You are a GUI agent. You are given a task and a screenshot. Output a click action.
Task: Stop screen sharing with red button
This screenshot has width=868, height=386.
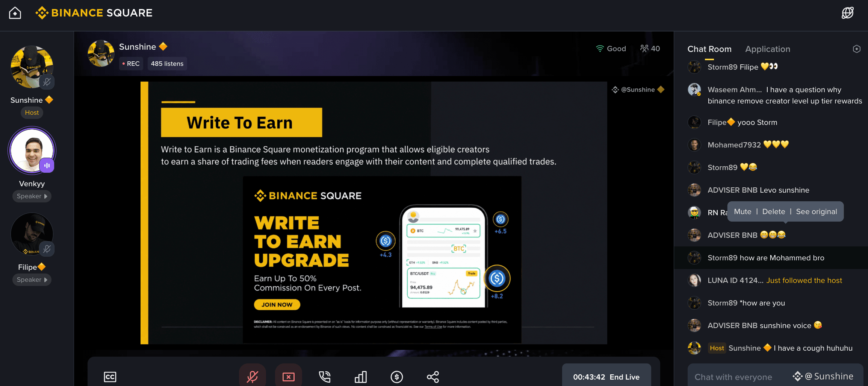pyautogui.click(x=289, y=376)
